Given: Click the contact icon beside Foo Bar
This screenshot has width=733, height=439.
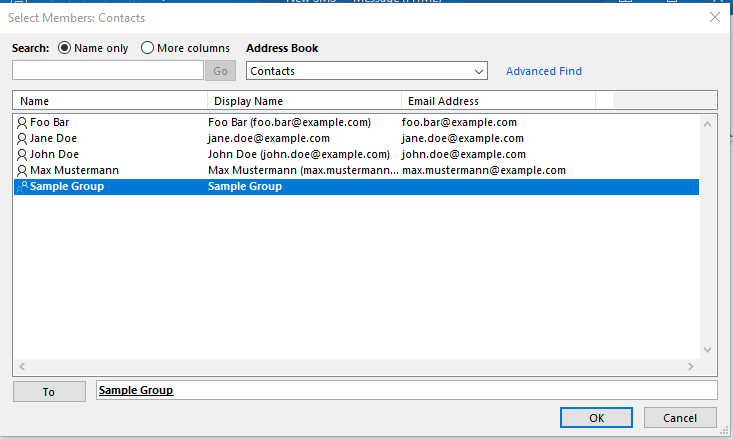Looking at the screenshot, I should [22, 122].
